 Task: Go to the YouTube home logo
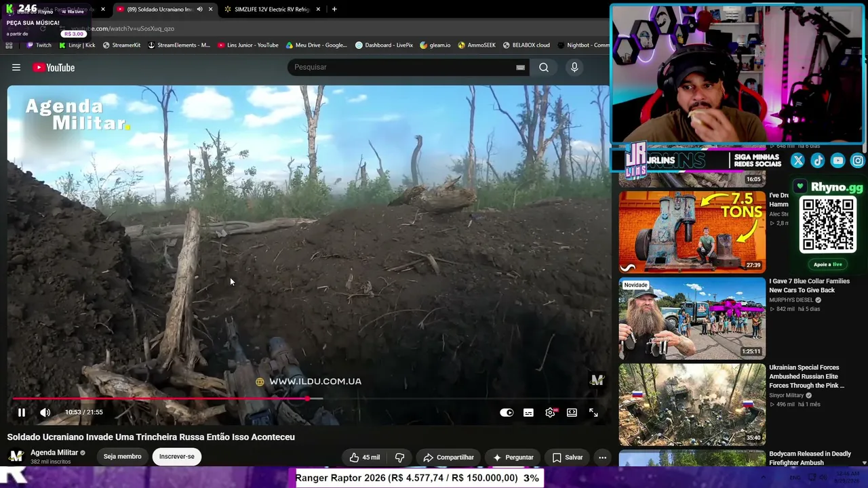(x=54, y=67)
